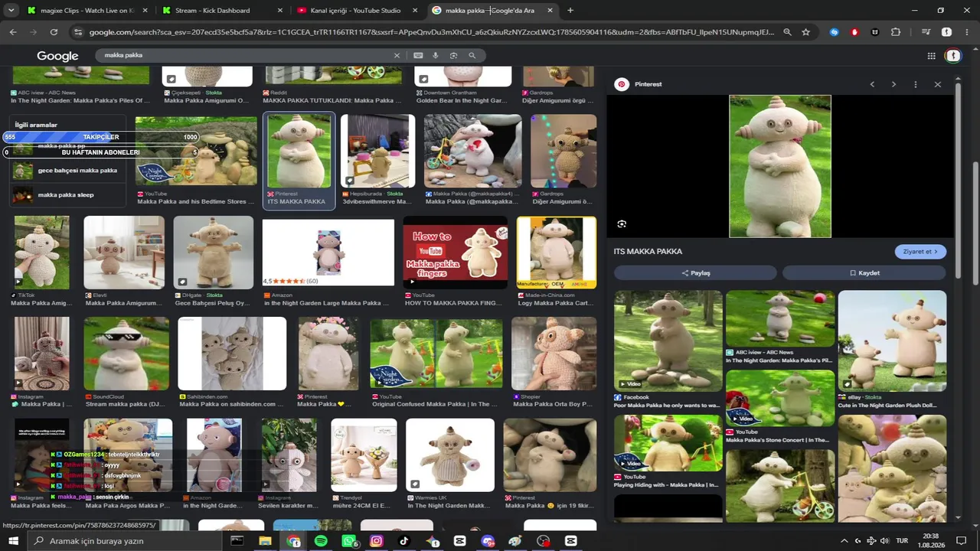Image resolution: width=980 pixels, height=551 pixels.
Task: Select related search 'gece bahçesi makka pakka'
Action: [x=68, y=171]
